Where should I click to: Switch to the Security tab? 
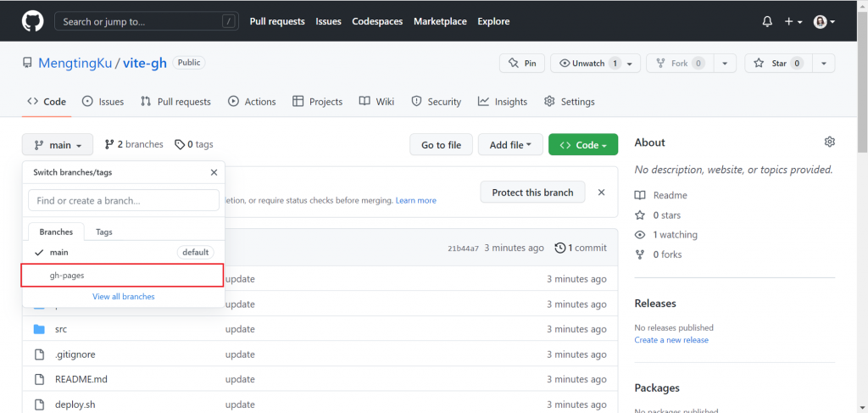437,102
